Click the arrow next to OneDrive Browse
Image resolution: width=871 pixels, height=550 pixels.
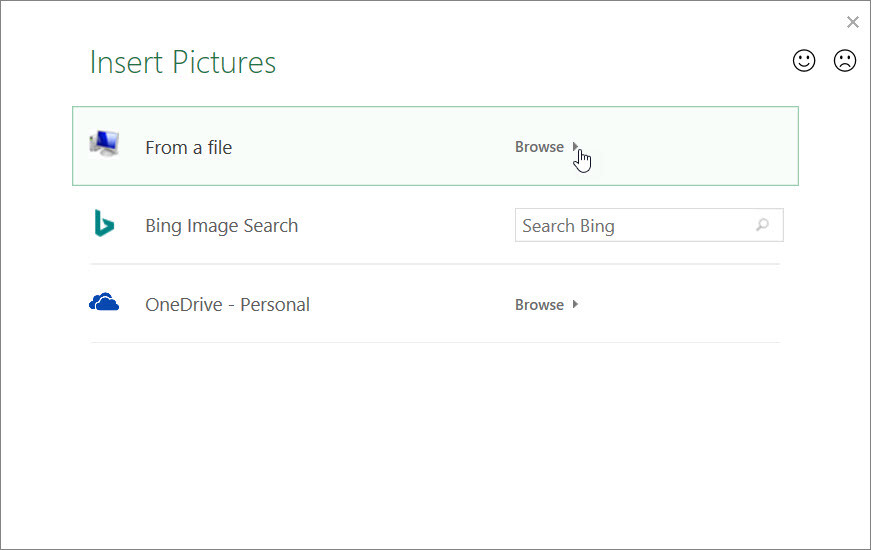575,304
